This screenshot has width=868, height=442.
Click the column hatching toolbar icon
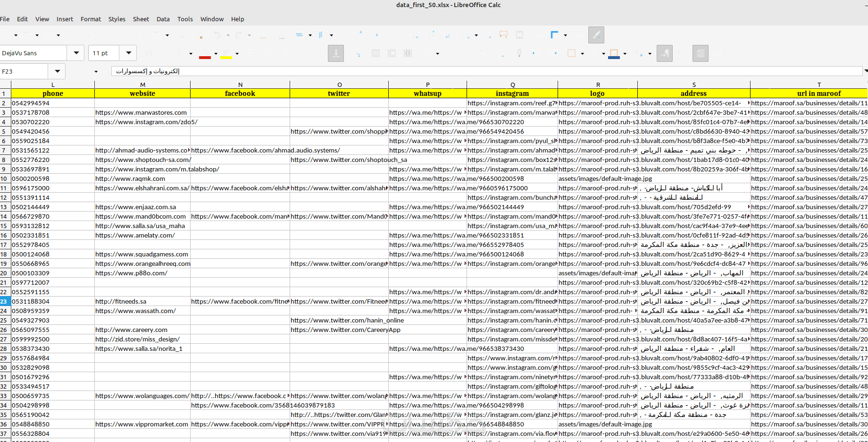point(321,35)
